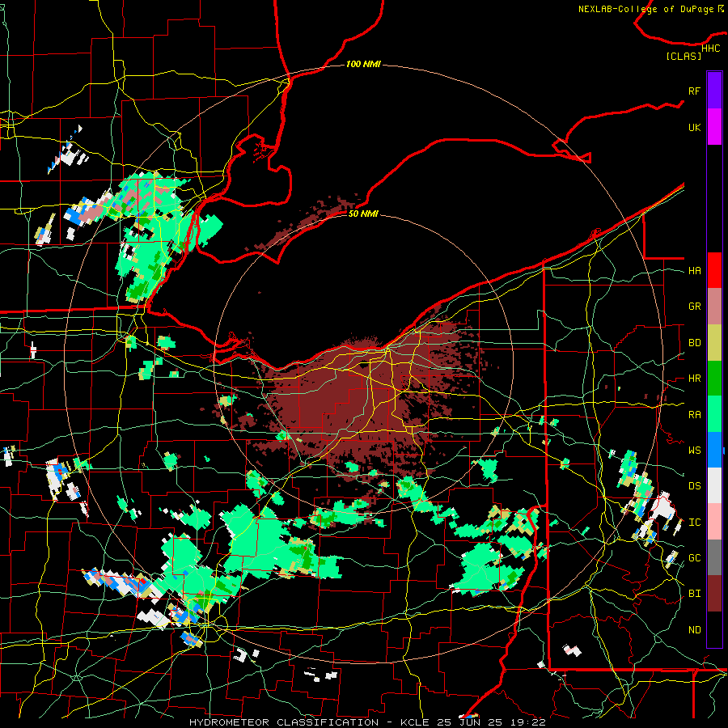Click the [CLAS] units label

click(x=683, y=57)
